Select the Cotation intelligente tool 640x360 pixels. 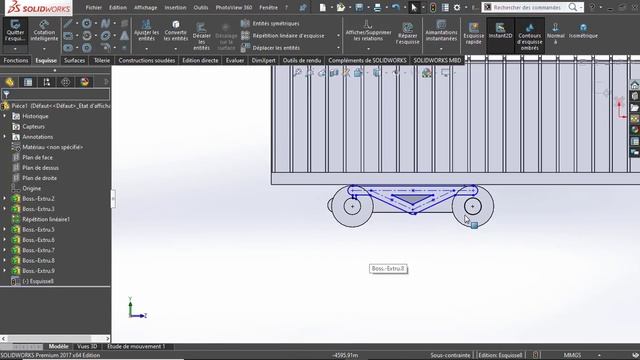point(44,31)
